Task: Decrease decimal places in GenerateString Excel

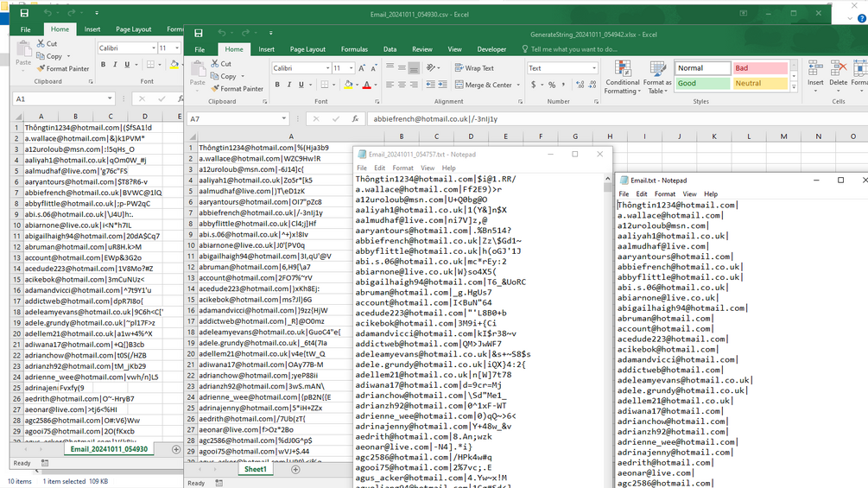Action: [592, 85]
